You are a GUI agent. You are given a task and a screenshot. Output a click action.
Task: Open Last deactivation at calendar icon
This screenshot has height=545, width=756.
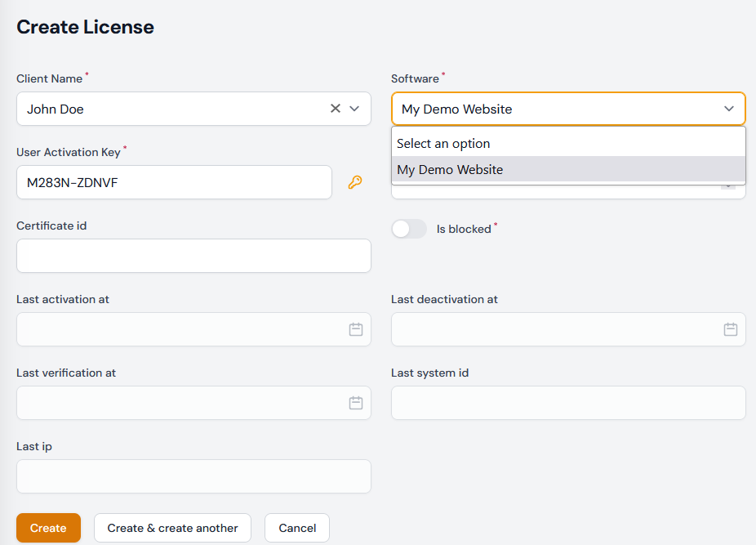[730, 329]
